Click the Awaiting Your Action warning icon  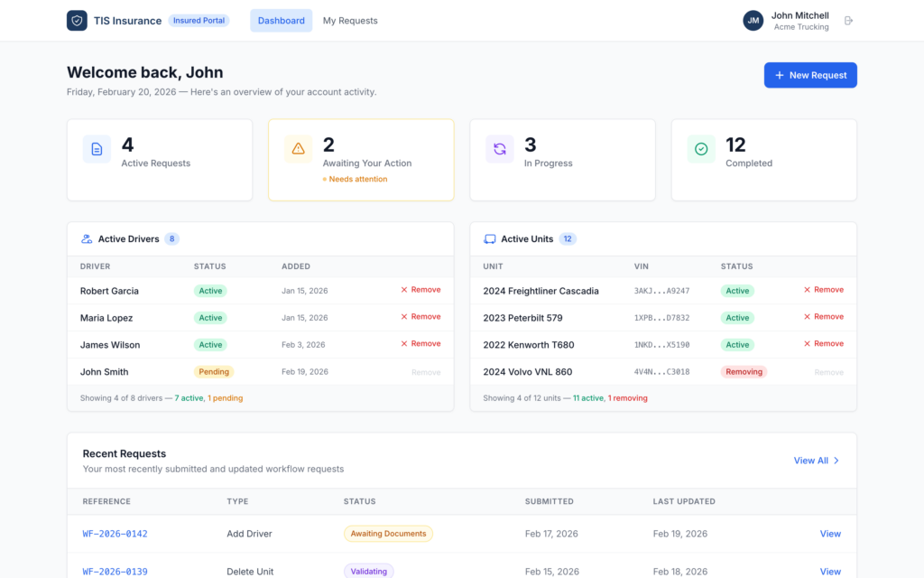298,149
